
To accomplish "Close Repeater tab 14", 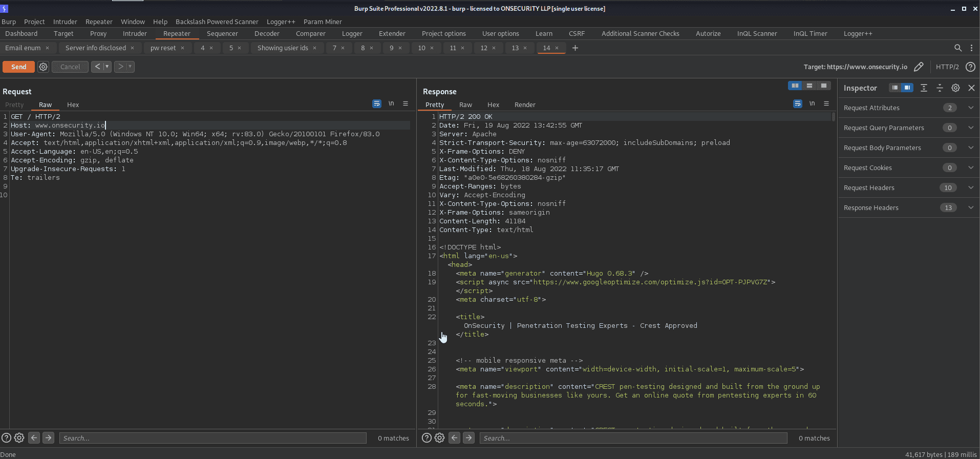I will click(557, 48).
